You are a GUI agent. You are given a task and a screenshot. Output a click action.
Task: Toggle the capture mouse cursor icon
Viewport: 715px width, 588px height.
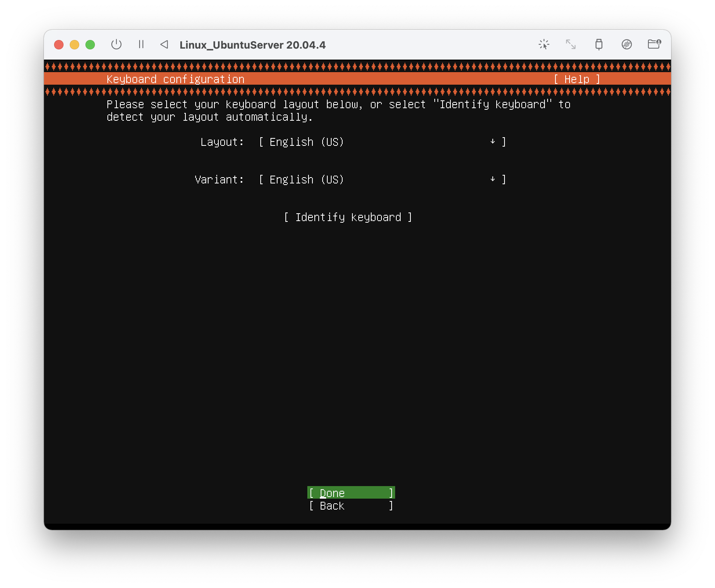(x=544, y=44)
